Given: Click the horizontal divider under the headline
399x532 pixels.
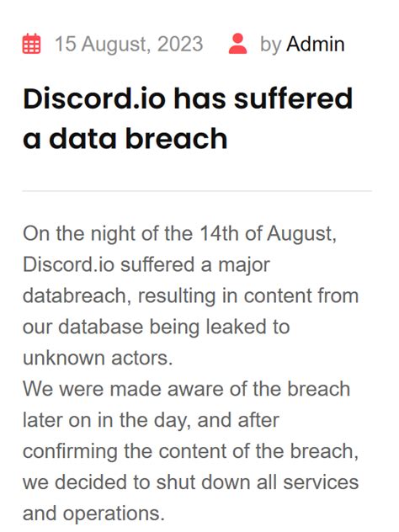Looking at the screenshot, I should click(197, 191).
